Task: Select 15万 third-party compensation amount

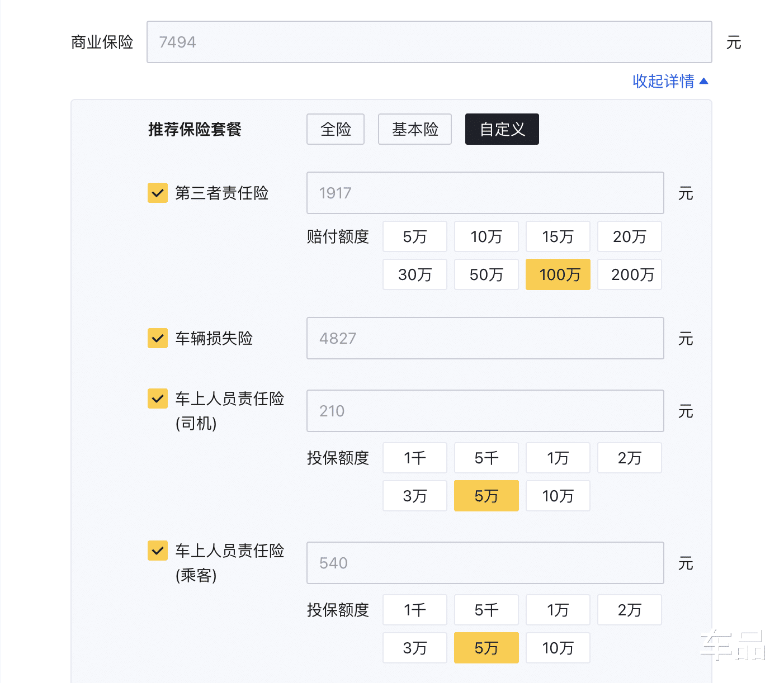Action: tap(558, 236)
